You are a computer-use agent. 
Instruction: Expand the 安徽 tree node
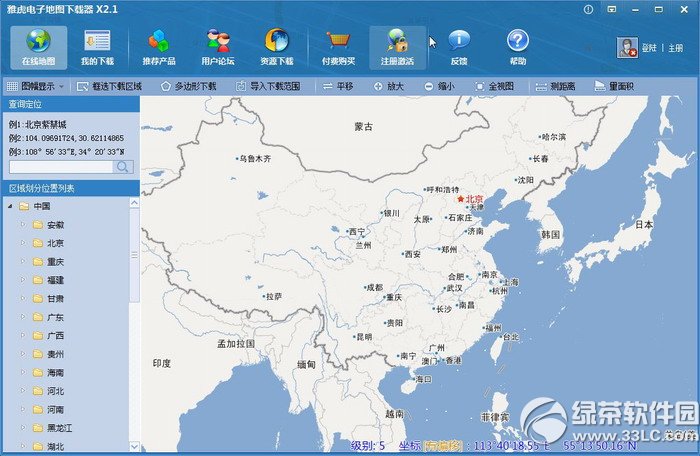point(23,225)
